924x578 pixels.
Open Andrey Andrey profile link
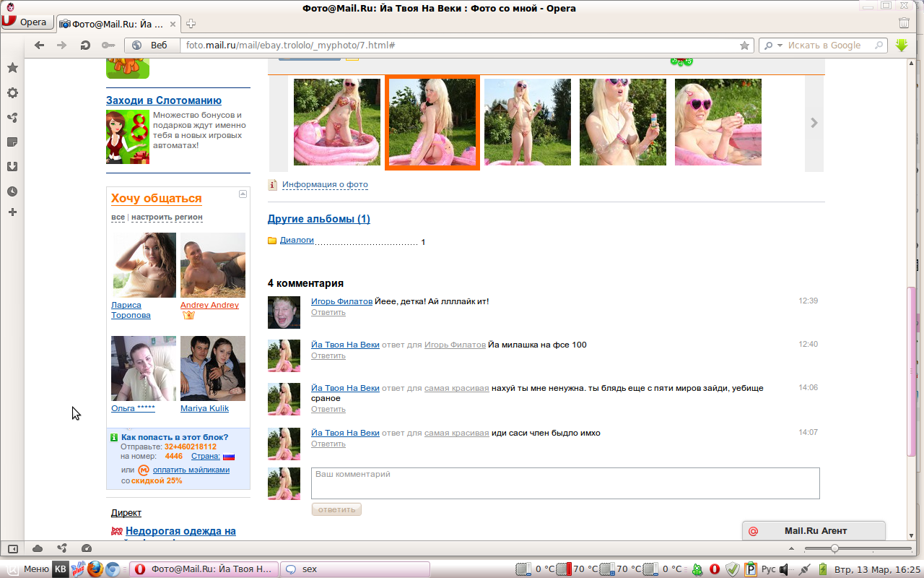click(x=209, y=305)
